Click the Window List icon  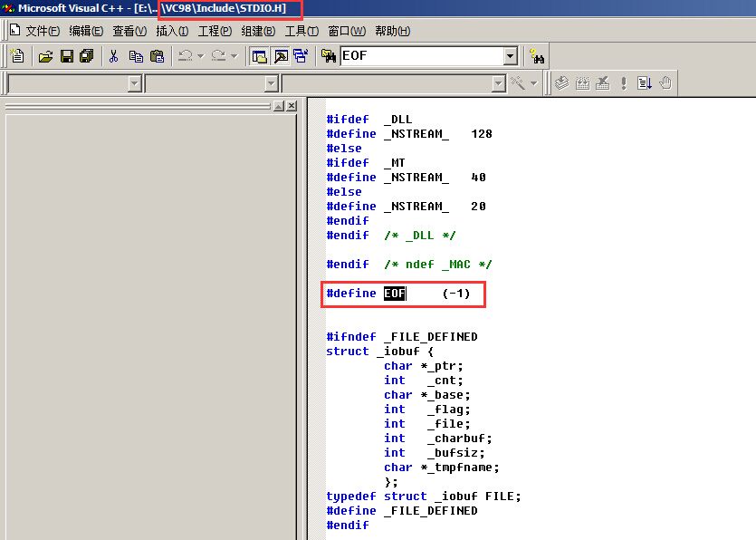(x=300, y=56)
